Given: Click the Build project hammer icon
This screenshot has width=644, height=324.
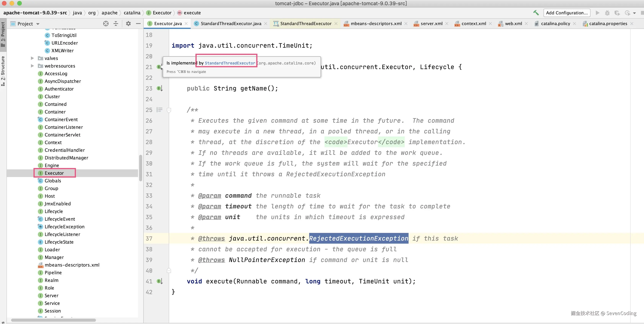Looking at the screenshot, I should point(536,13).
